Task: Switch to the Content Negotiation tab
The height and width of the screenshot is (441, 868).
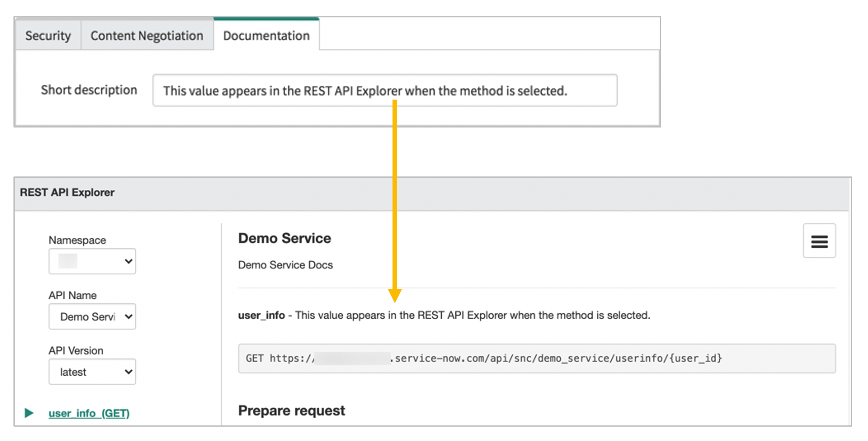Action: pyautogui.click(x=147, y=35)
